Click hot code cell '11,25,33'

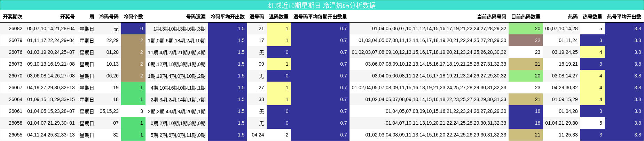568,135
